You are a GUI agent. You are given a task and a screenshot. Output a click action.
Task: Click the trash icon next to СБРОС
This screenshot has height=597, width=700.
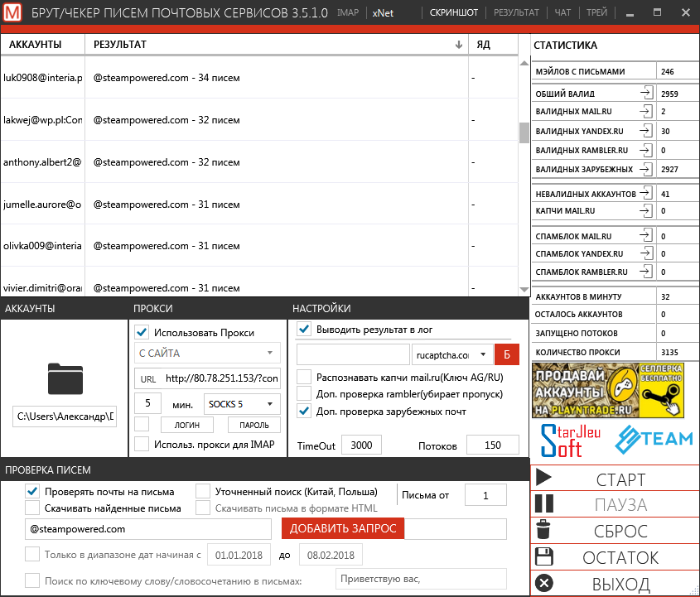click(543, 530)
